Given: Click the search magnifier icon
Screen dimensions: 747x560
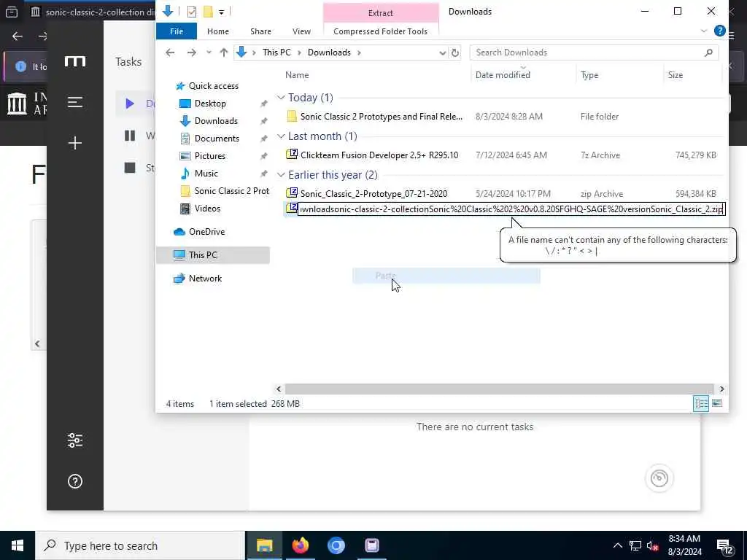Looking at the screenshot, I should [x=708, y=52].
